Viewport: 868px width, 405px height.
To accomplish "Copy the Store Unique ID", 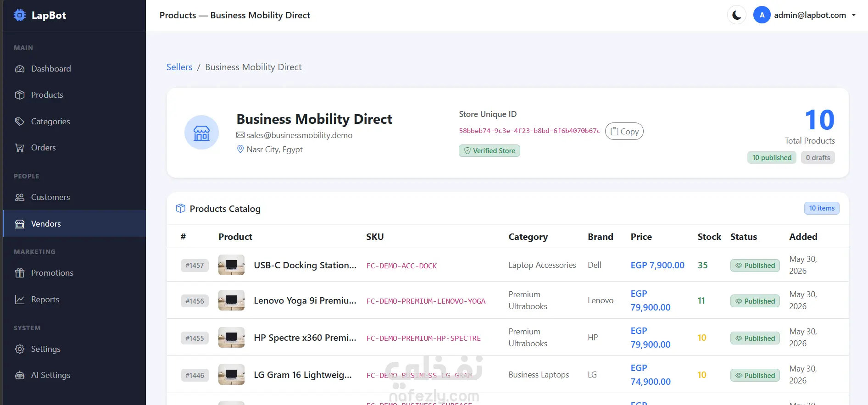I will [x=624, y=131].
